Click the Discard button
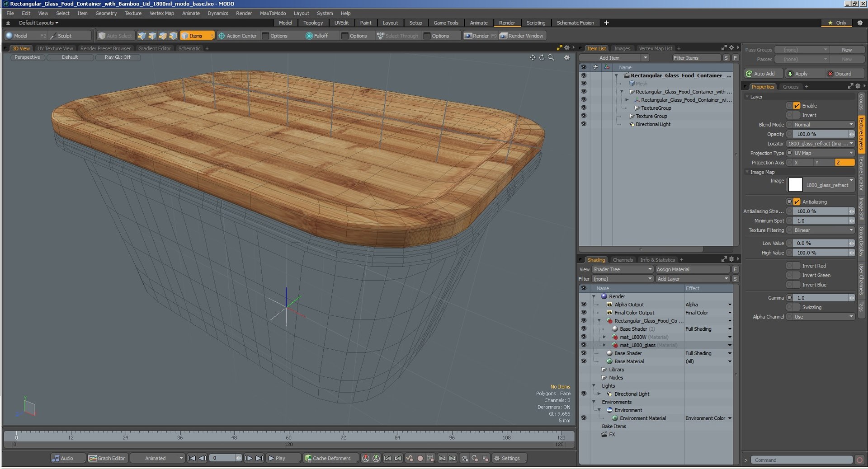The width and height of the screenshot is (868, 469). (843, 74)
